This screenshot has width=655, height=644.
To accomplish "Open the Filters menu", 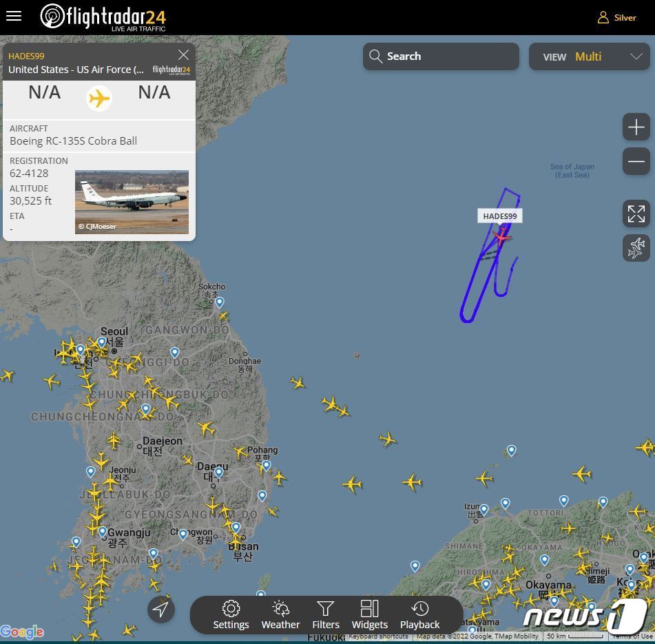I will coord(326,615).
